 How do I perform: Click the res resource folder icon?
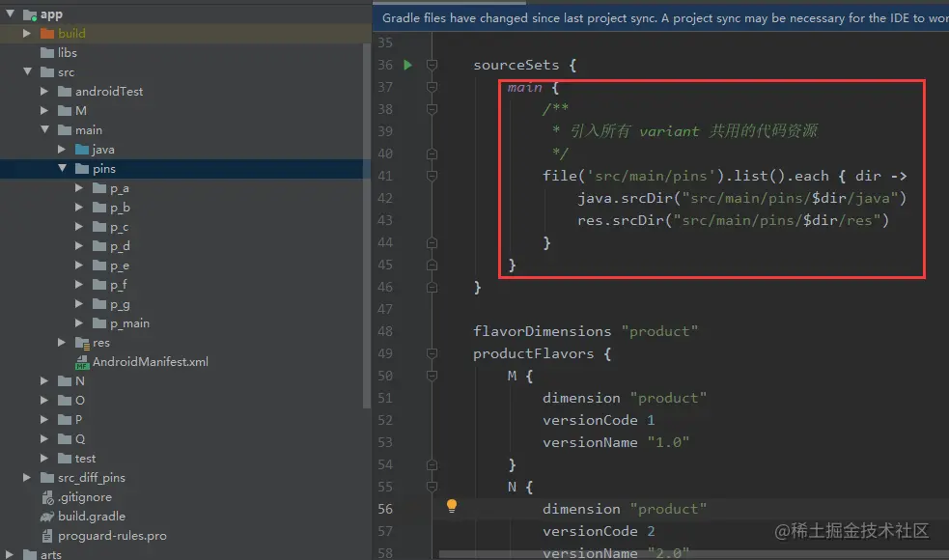coord(82,343)
